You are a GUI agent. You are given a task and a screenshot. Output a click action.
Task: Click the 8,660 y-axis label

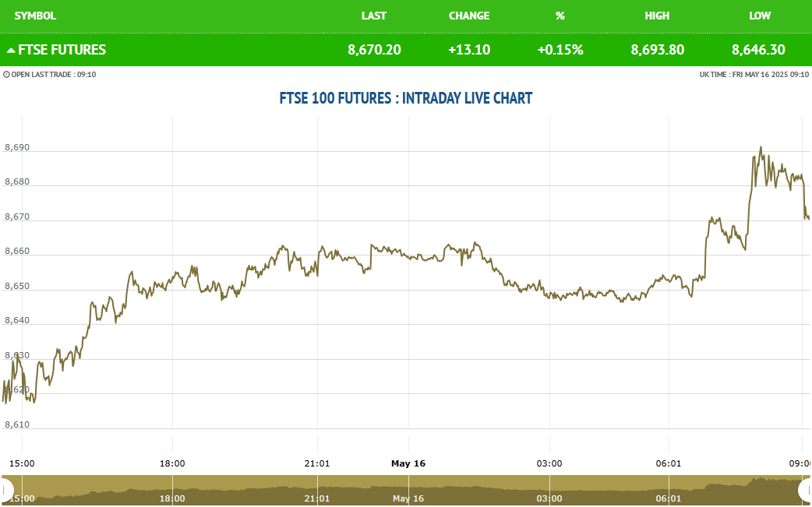point(17,252)
